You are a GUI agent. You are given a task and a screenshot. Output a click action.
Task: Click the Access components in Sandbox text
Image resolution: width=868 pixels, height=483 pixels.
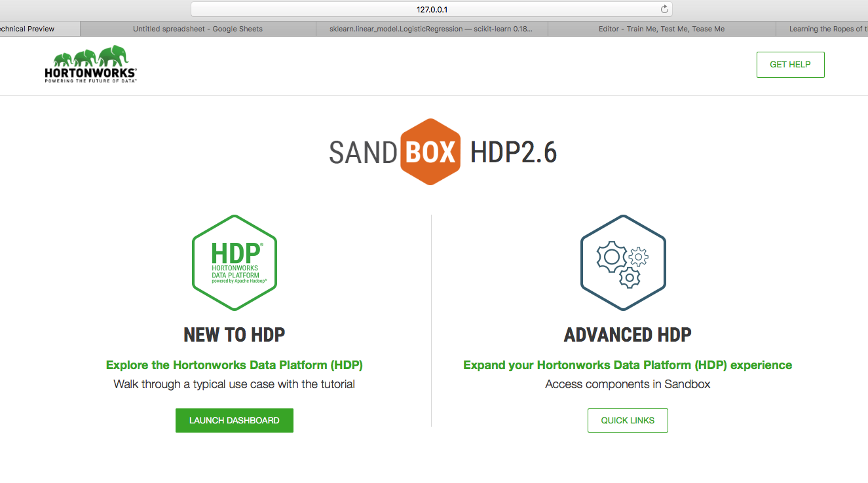(627, 384)
